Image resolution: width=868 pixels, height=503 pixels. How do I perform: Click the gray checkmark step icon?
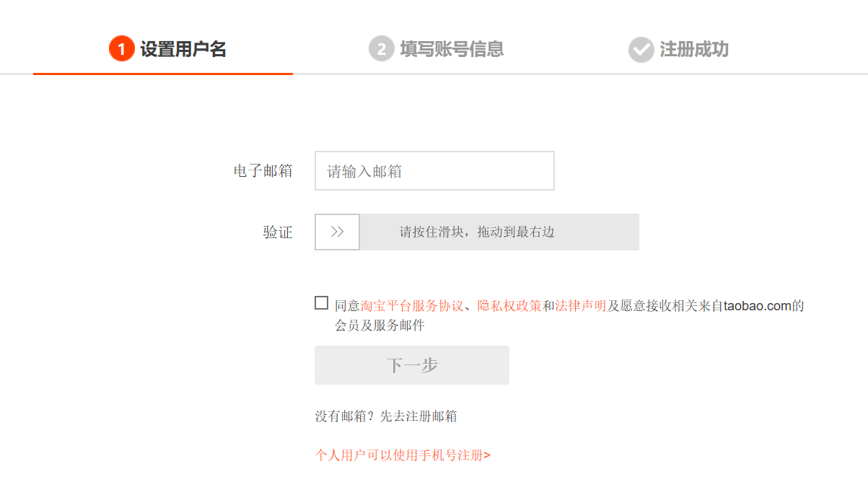click(x=641, y=49)
